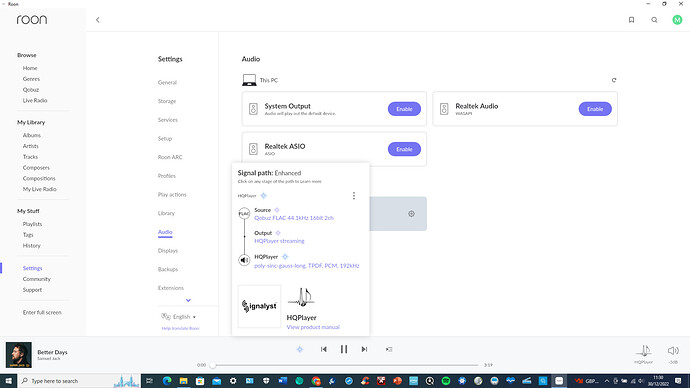The height and width of the screenshot is (388, 690).
Task: Open Play actions settings
Action: pyautogui.click(x=172, y=194)
